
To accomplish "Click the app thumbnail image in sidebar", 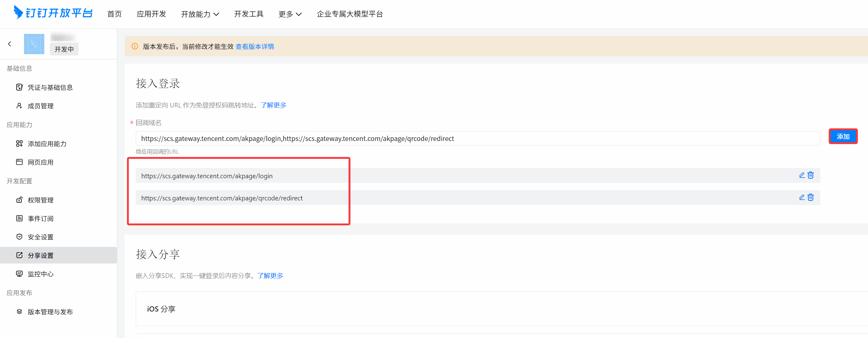I will (x=34, y=44).
